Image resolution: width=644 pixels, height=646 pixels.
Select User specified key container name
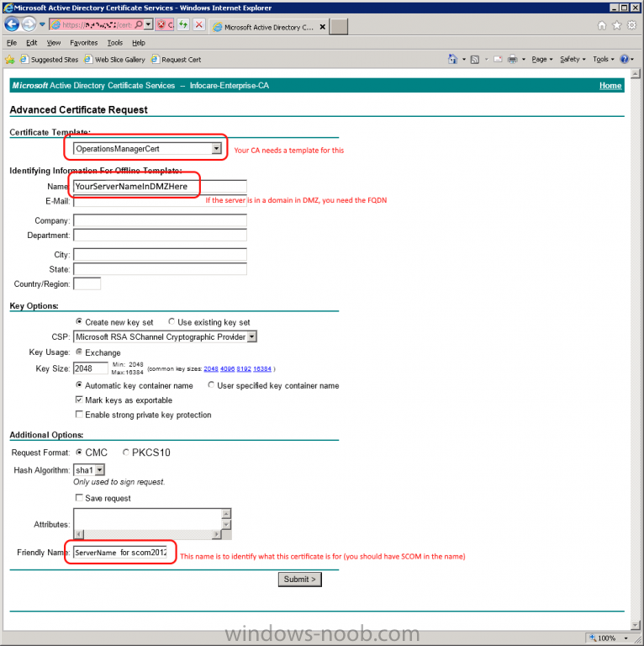coord(211,384)
